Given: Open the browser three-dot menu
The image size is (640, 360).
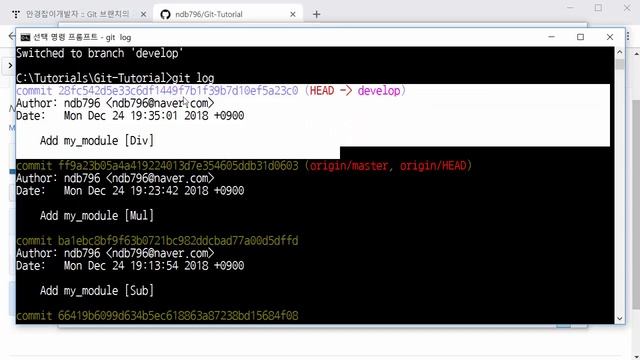Looking at the screenshot, I should click(x=629, y=36).
